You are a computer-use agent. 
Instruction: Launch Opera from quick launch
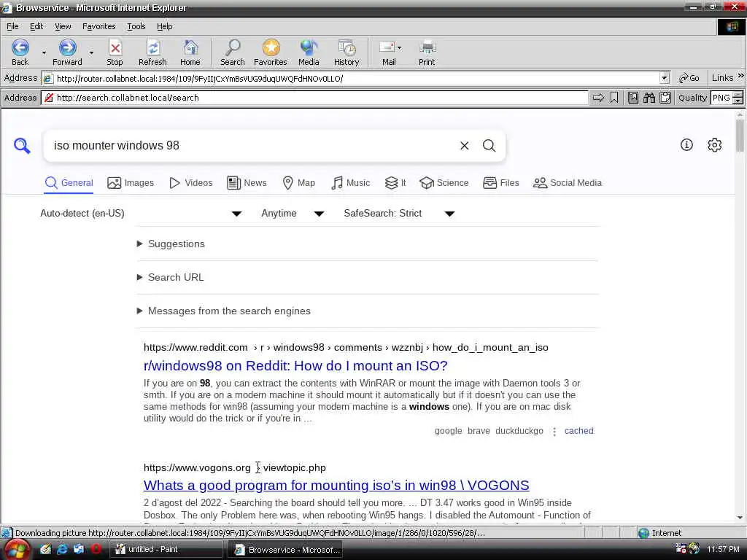[96, 549]
